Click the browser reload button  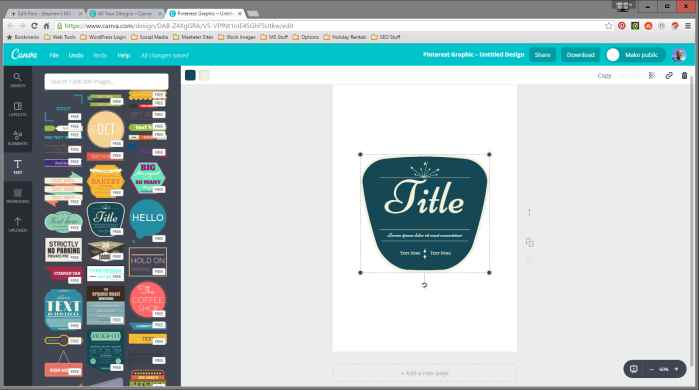(34, 26)
